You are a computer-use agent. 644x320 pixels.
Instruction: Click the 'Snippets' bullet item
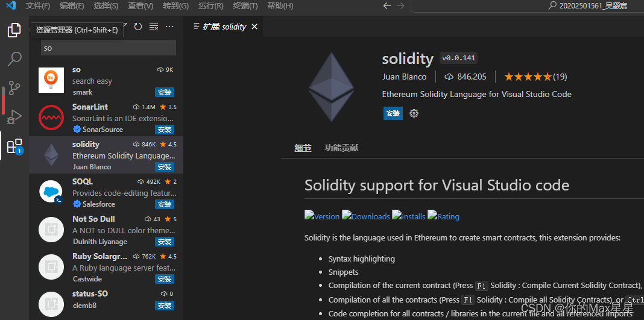point(343,272)
